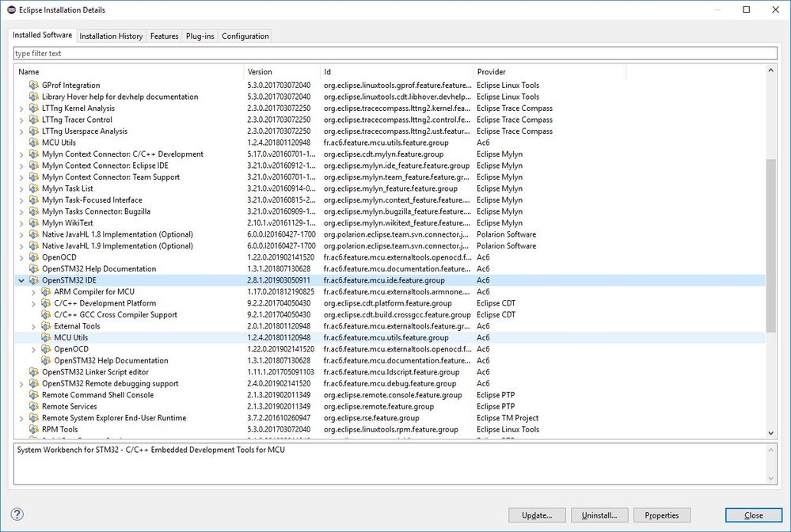Open the Features tab
791x532 pixels.
click(x=165, y=36)
